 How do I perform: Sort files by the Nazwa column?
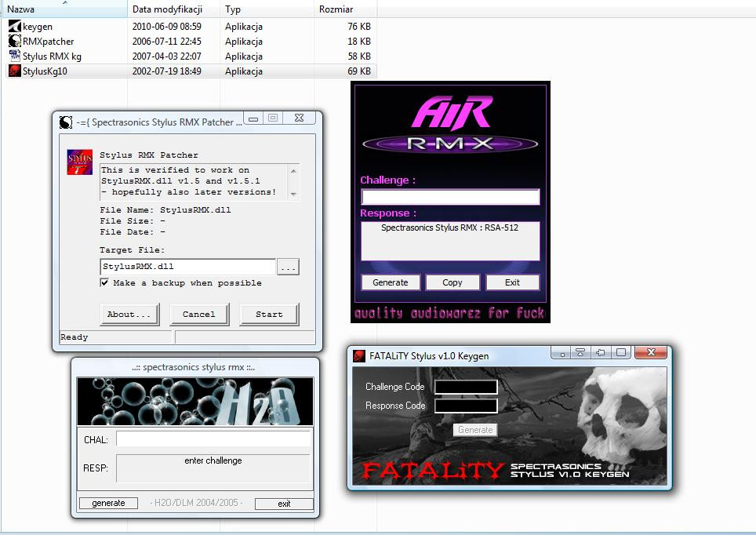tap(64, 9)
